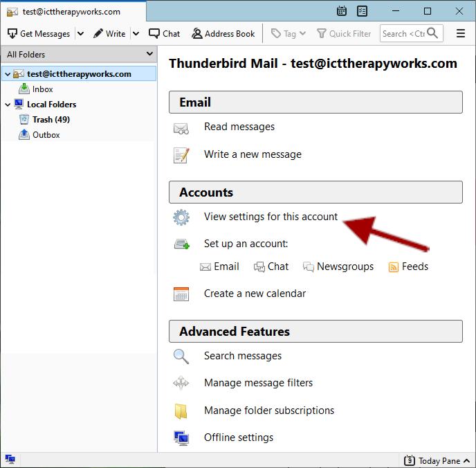476x468 pixels.
Task: Click the orange Feeds RSS icon
Action: click(x=393, y=267)
